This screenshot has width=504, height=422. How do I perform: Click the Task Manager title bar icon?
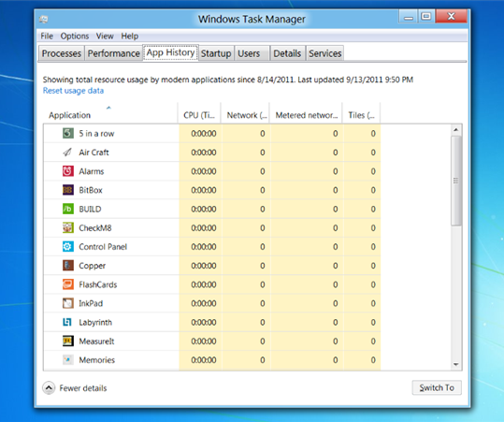coord(44,20)
